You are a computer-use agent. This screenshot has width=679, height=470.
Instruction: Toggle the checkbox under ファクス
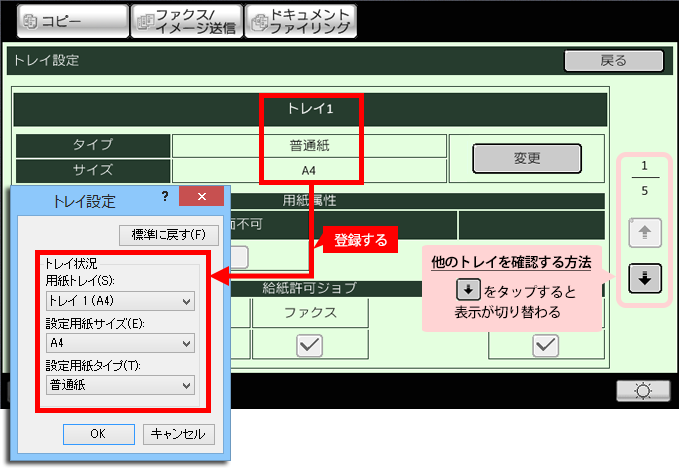click(x=309, y=345)
